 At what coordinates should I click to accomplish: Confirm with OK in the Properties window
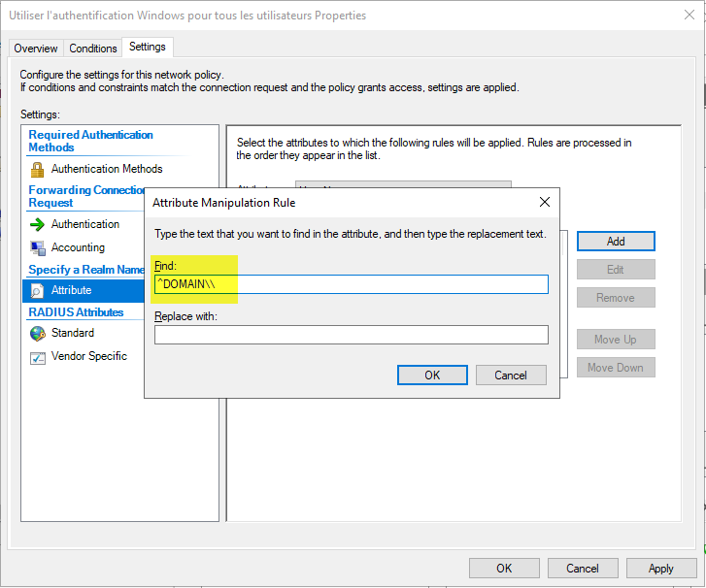[504, 569]
